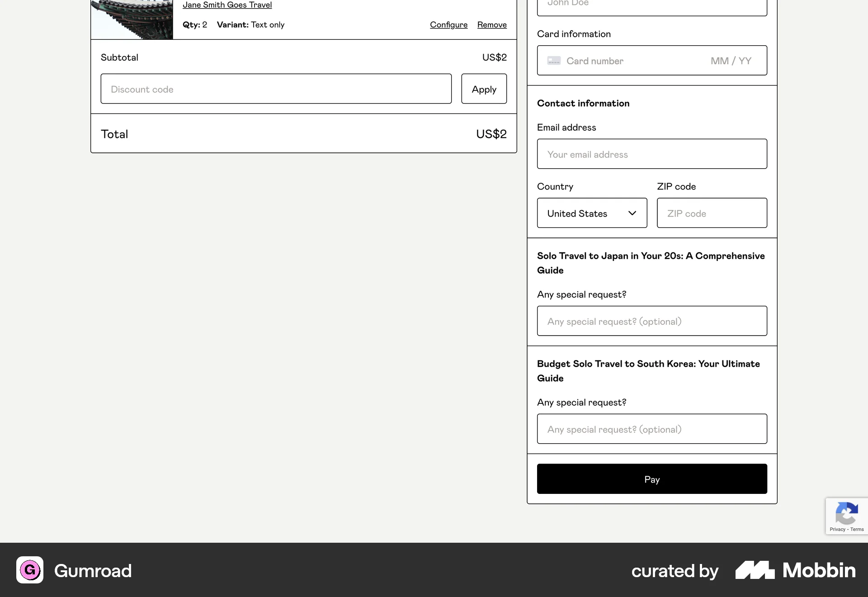The width and height of the screenshot is (868, 597).
Task: Click the ZIP code input field
Action: tap(712, 213)
